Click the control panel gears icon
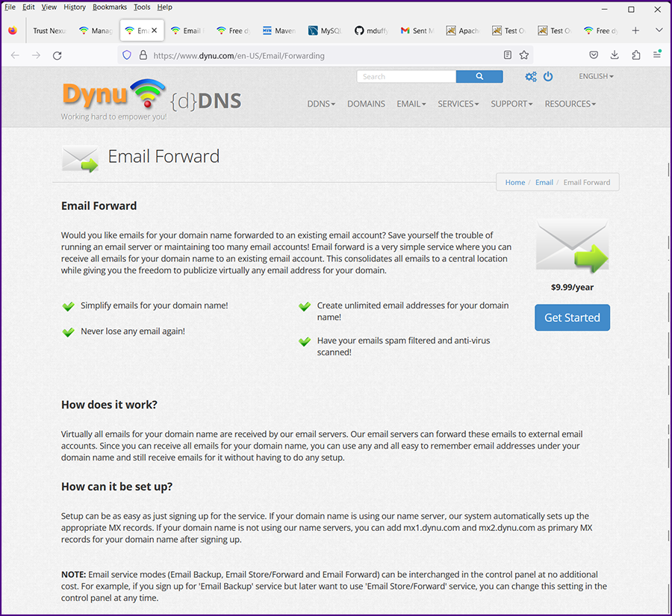Viewport: 672px width, 616px height. click(x=531, y=77)
